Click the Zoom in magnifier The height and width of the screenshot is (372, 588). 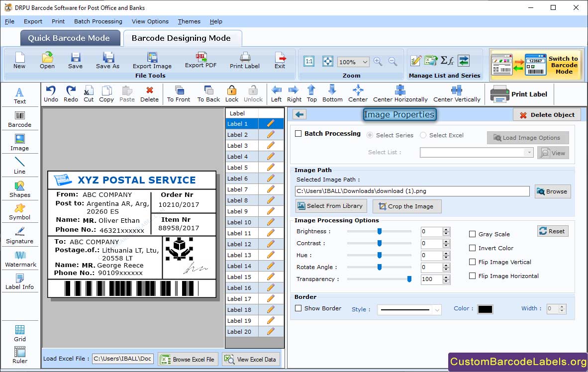click(x=378, y=62)
